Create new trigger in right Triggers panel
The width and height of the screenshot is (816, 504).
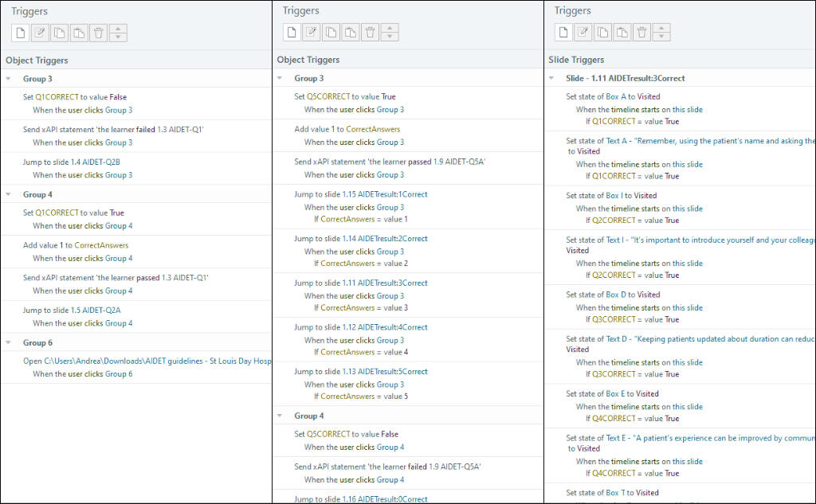pos(563,33)
